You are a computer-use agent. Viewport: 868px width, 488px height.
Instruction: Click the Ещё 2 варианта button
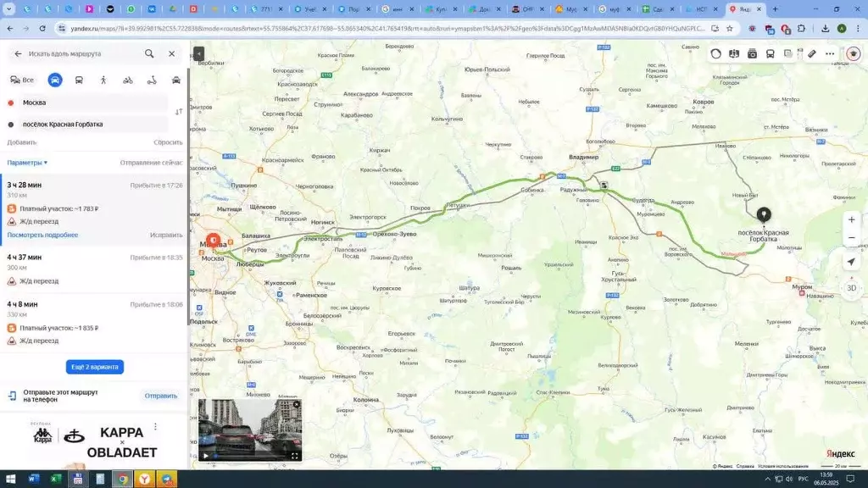[95, 367]
